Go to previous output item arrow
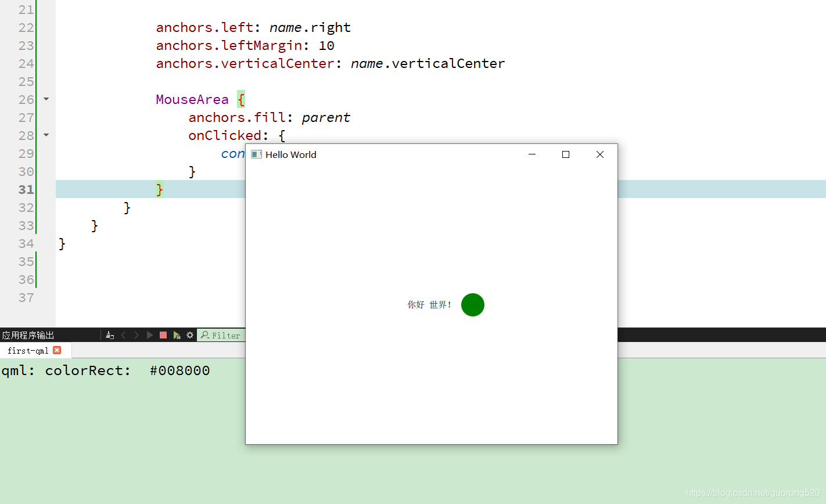The height and width of the screenshot is (504, 826). pyautogui.click(x=123, y=335)
